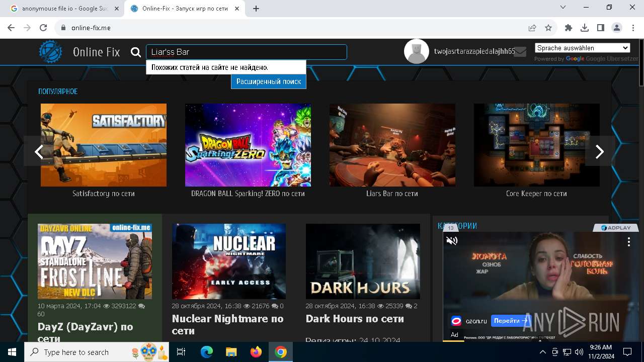Image resolution: width=644 pixels, height=362 pixels.
Task: Open the Sprache auswählen language dropdown
Action: pos(582,48)
